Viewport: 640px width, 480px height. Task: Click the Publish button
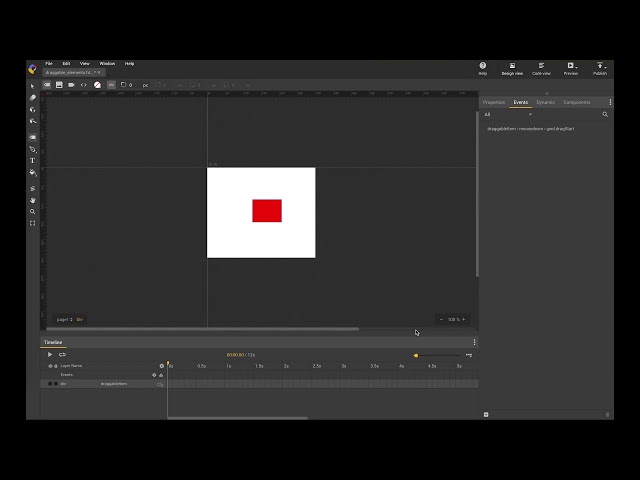[600, 69]
